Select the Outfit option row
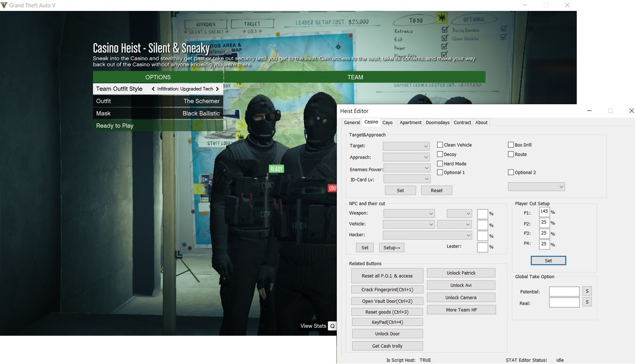This screenshot has height=364, width=635. [158, 101]
